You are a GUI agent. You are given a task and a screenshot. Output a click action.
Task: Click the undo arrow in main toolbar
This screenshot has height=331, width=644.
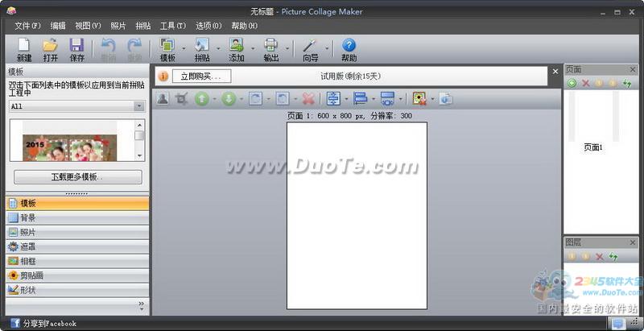point(108,45)
